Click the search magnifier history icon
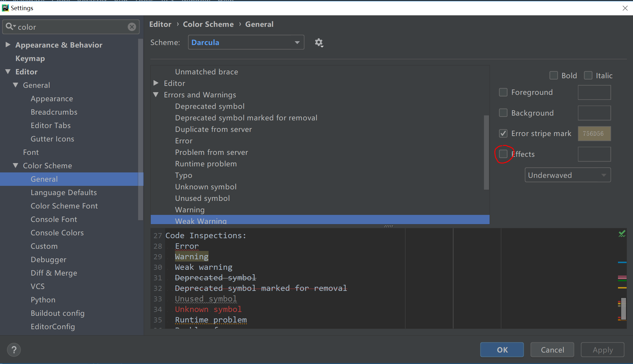Viewport: 633px width, 364px height. [10, 27]
